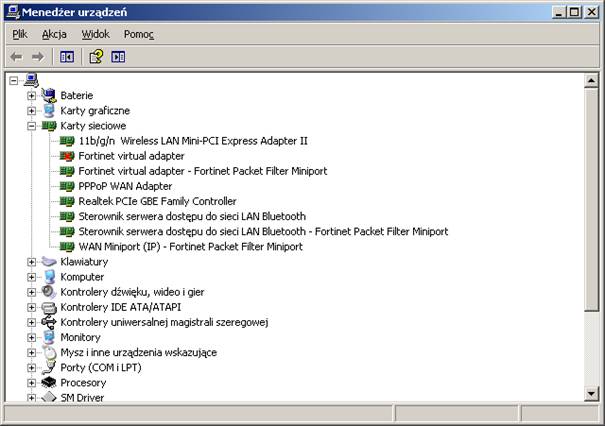Expand the Klawiatury category
605x426 pixels.
pos(32,262)
